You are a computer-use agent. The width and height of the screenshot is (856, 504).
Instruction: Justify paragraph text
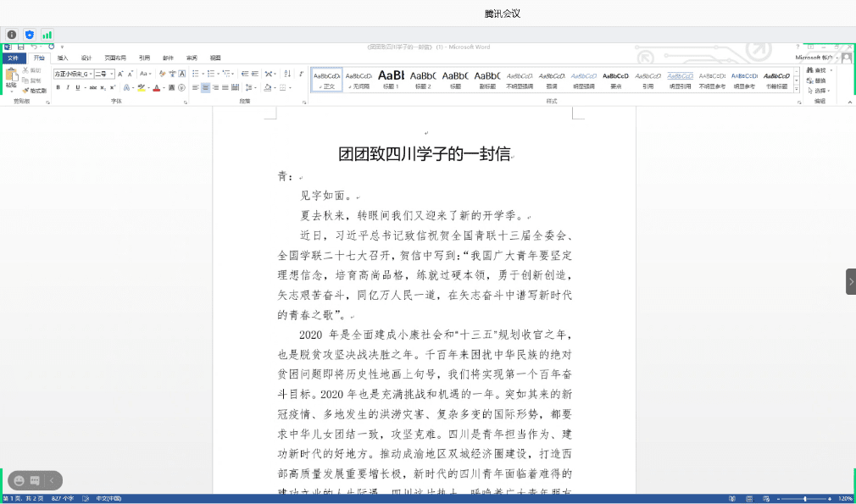click(225, 88)
